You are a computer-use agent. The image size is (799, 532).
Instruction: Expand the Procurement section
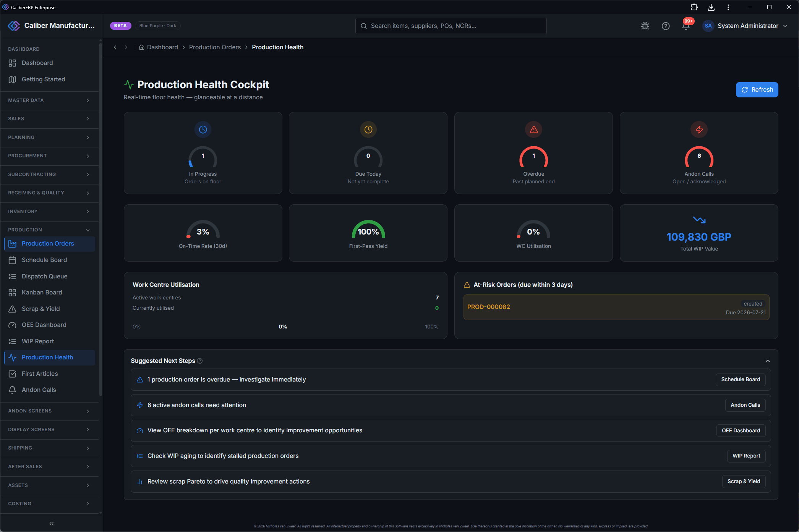click(x=49, y=156)
